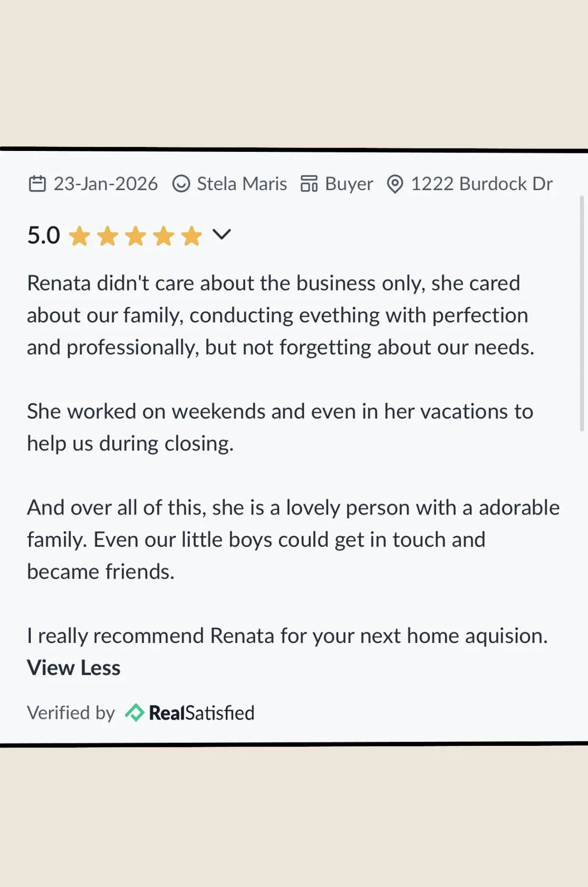The image size is (588, 887).
Task: Click the third gold rating star
Action: [135, 236]
